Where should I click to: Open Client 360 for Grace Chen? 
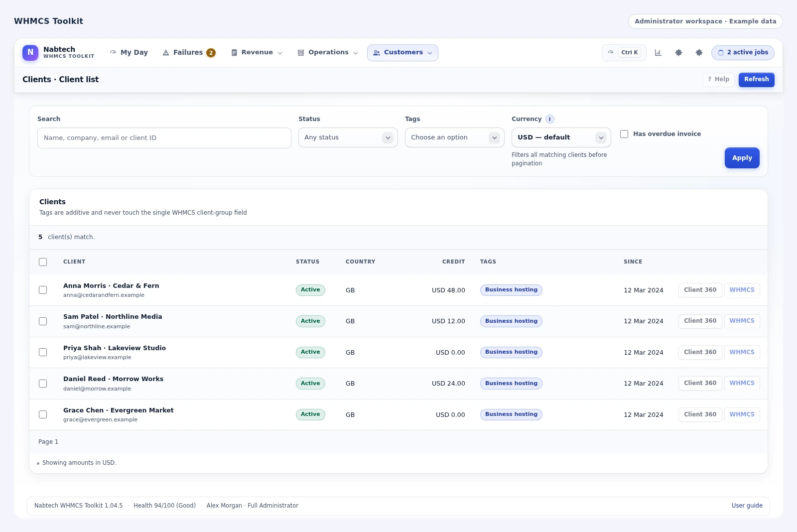700,414
